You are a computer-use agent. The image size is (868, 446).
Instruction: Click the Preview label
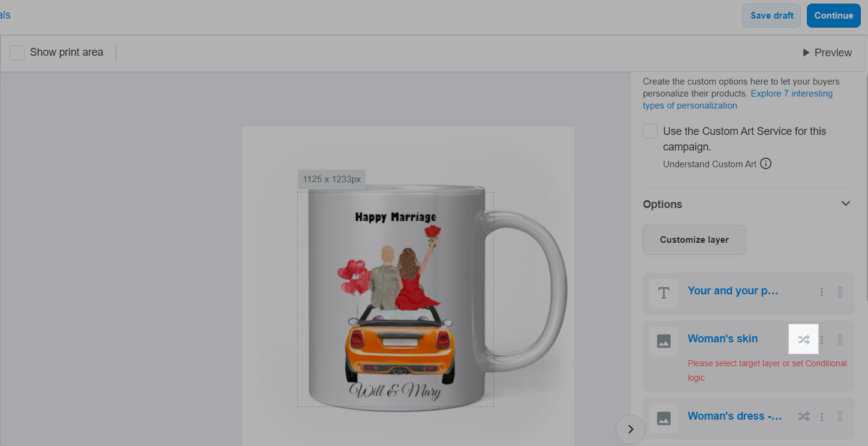coord(833,53)
